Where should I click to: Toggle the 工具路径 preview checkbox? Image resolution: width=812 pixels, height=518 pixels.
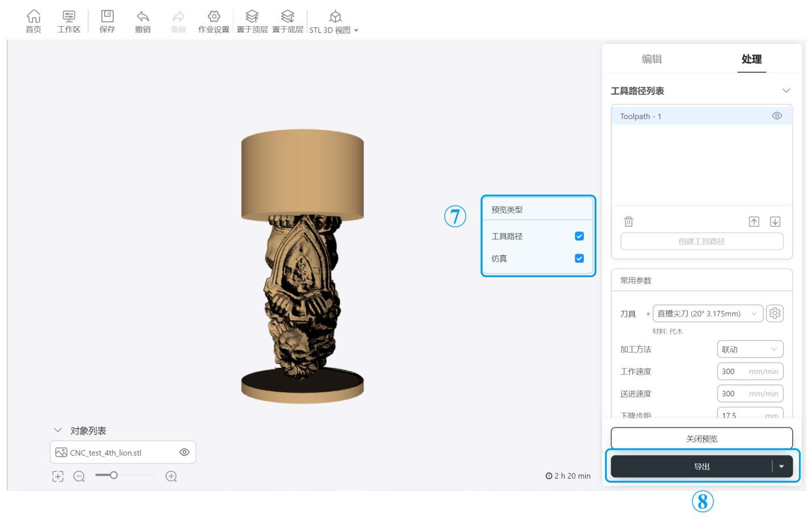[x=579, y=236]
